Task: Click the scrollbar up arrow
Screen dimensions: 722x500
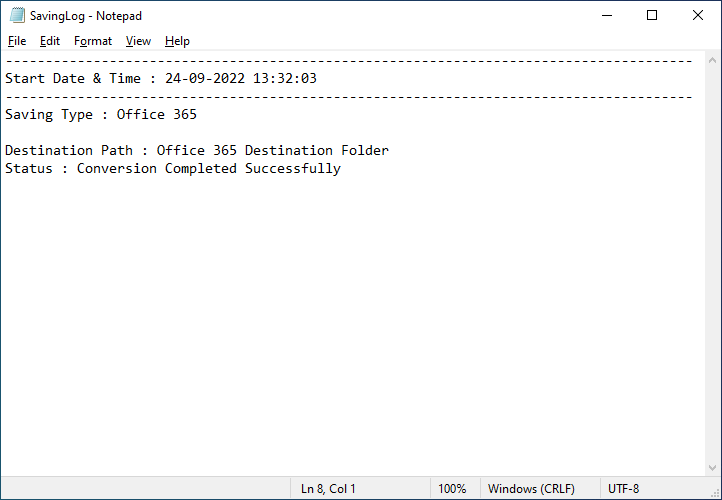Action: coord(712,60)
